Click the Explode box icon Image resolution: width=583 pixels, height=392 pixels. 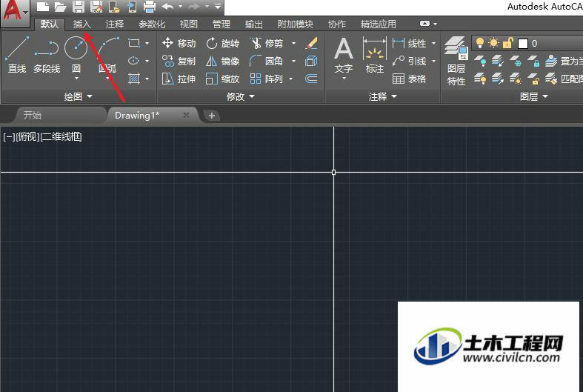(312, 61)
